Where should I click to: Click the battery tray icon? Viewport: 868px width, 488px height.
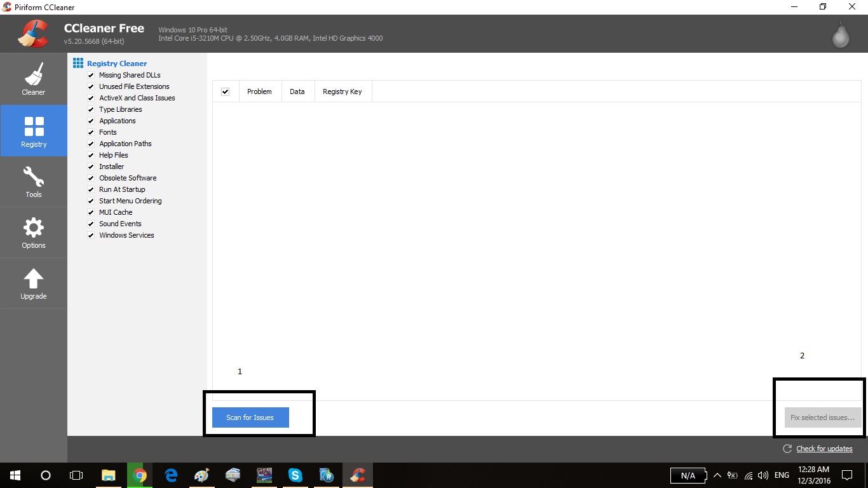click(732, 475)
